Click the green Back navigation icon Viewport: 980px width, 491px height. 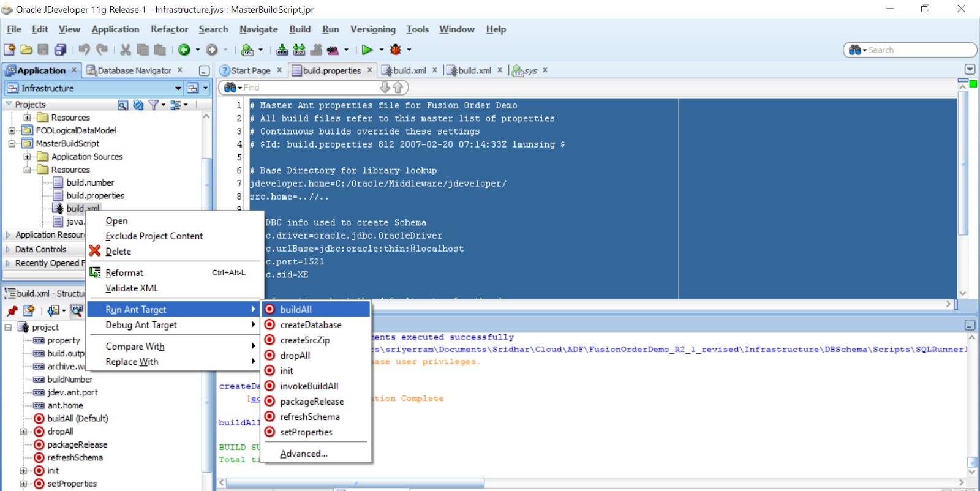(184, 50)
